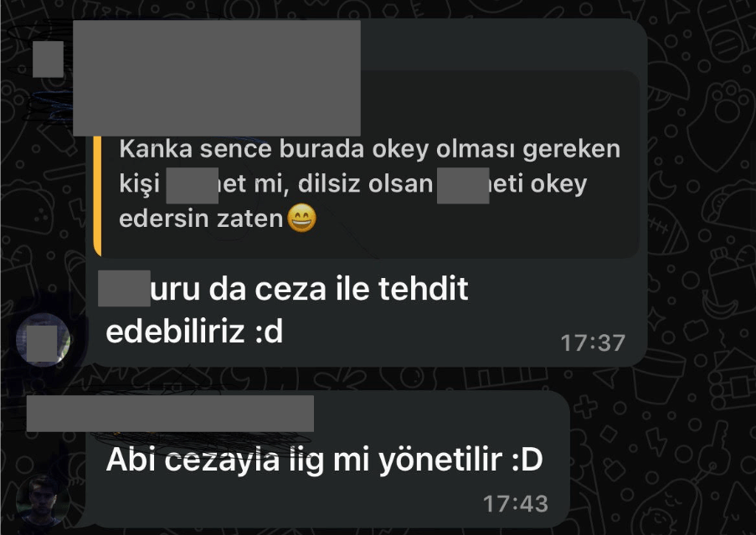Click the yellow bar of the quoted reply
756x535 pixels.
click(97, 196)
